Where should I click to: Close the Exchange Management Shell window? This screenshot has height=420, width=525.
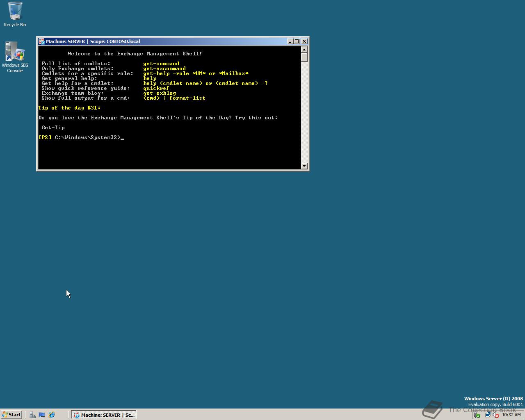click(x=304, y=41)
